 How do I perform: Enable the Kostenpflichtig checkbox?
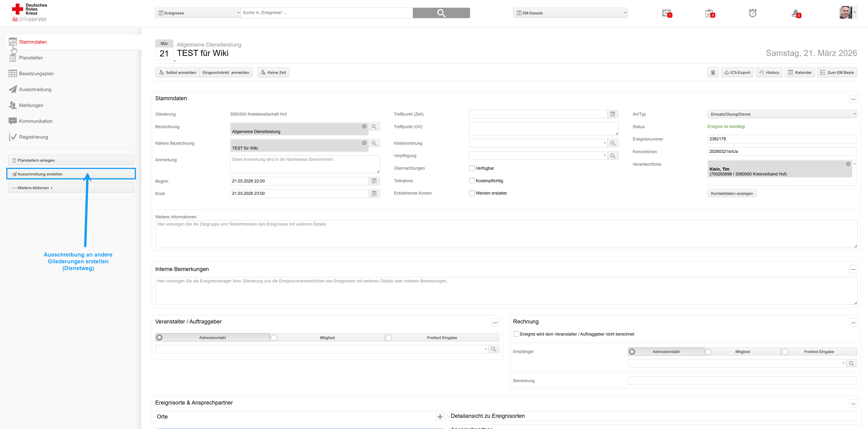[472, 181]
